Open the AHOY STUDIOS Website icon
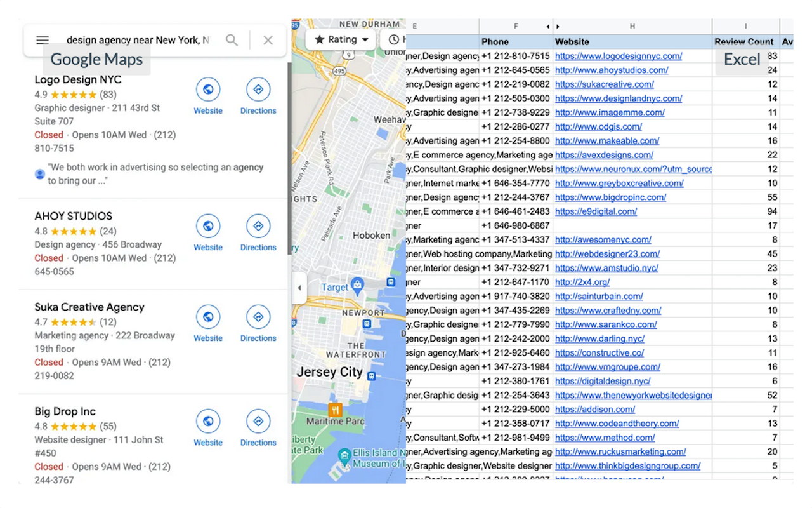 tap(208, 226)
